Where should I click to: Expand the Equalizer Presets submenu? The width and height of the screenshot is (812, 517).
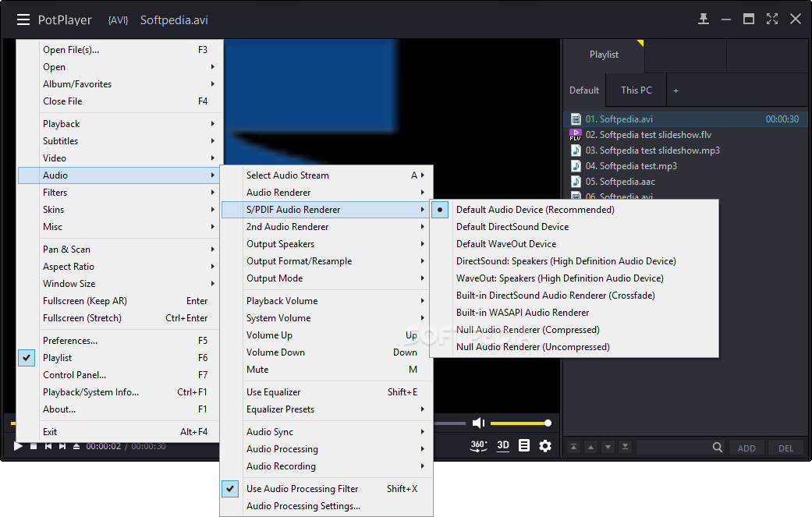pos(326,409)
